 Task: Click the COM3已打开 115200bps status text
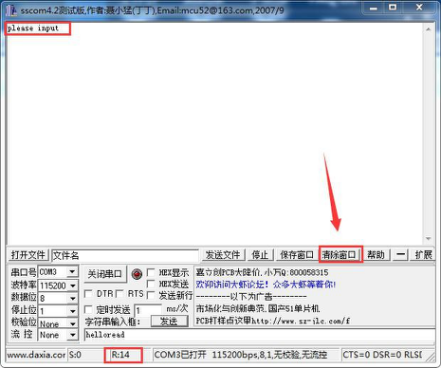pos(240,355)
